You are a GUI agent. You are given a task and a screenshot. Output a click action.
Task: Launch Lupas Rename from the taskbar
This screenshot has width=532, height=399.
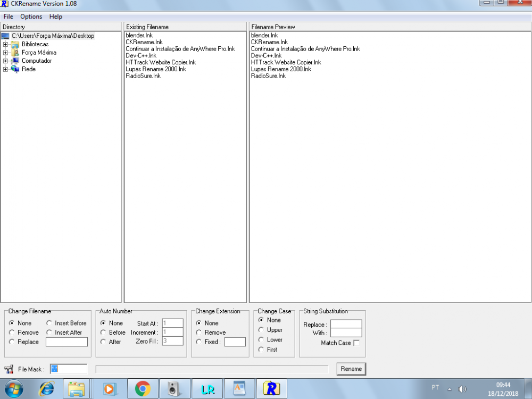[207, 388]
